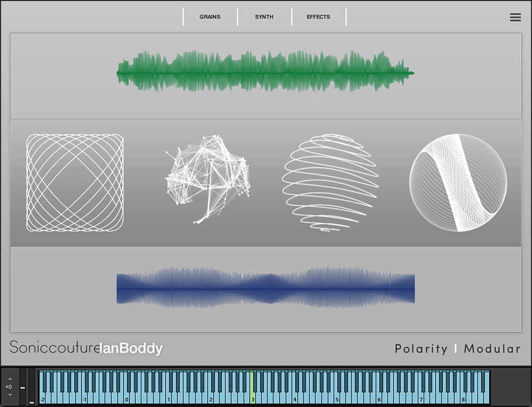
Task: Click the blue waveform display
Action: (x=265, y=289)
